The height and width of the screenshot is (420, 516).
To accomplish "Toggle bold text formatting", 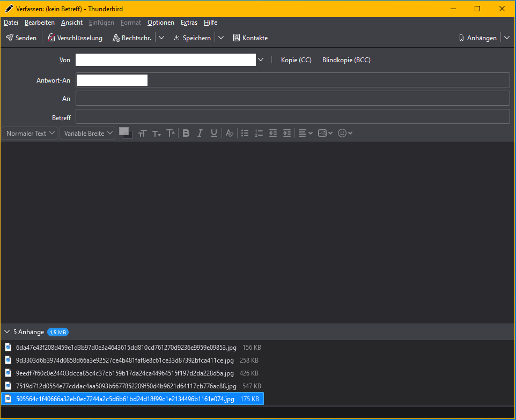I will coord(186,133).
